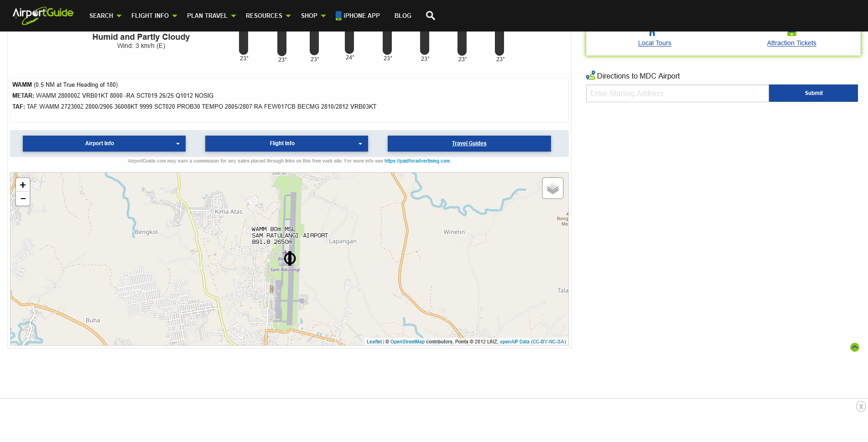Click the Lapangan map label
The width and height of the screenshot is (868, 442).
343,242
